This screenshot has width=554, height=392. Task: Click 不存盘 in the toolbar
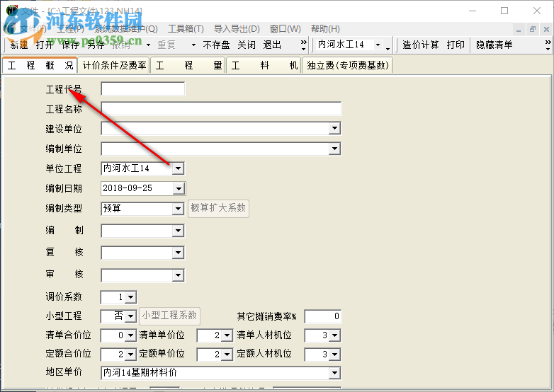pos(216,45)
